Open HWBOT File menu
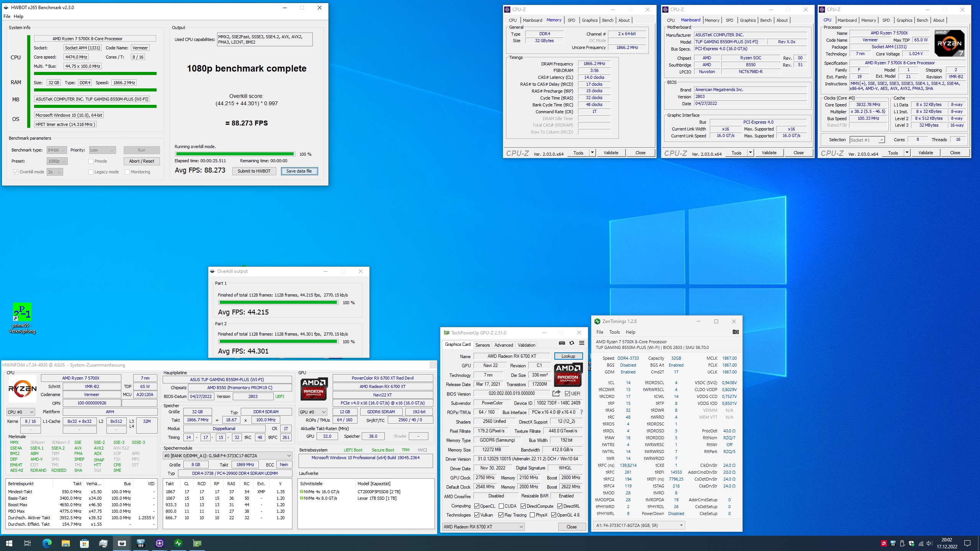Screen dimensions: 980x551 click(x=7, y=16)
